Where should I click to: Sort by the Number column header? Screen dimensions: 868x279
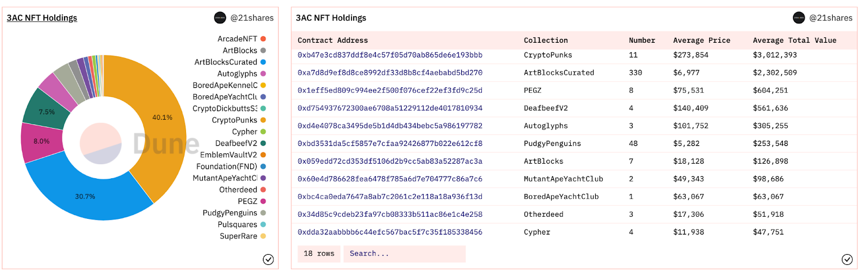point(642,40)
